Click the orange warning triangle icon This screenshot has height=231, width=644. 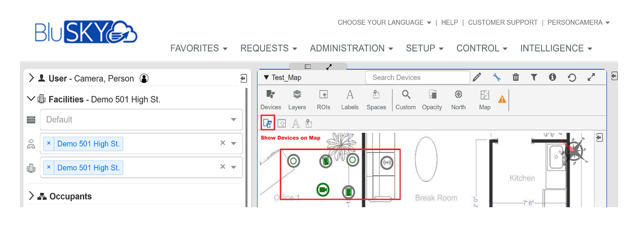pos(502,99)
